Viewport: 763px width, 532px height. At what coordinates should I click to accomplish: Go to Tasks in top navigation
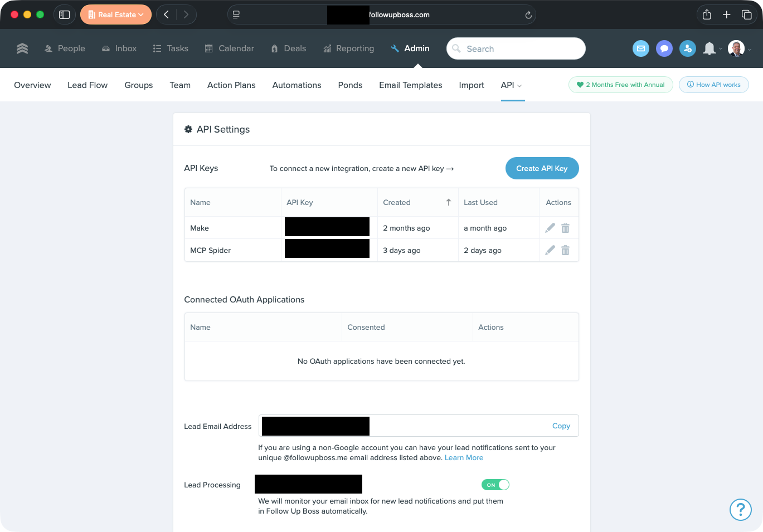coord(171,48)
